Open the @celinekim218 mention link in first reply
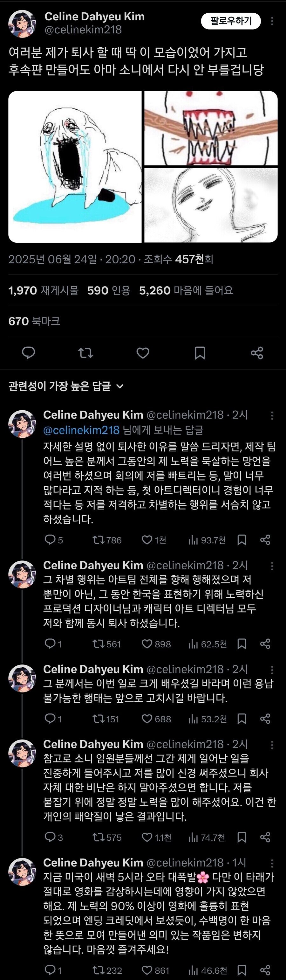The width and height of the screenshot is (286, 980). pos(81,430)
